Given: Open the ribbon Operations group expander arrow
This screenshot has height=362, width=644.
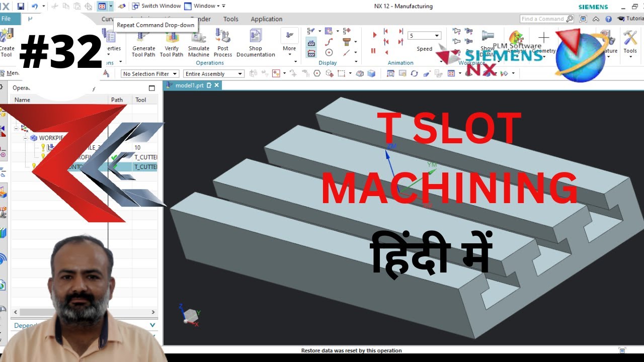Looking at the screenshot, I should 296,62.
